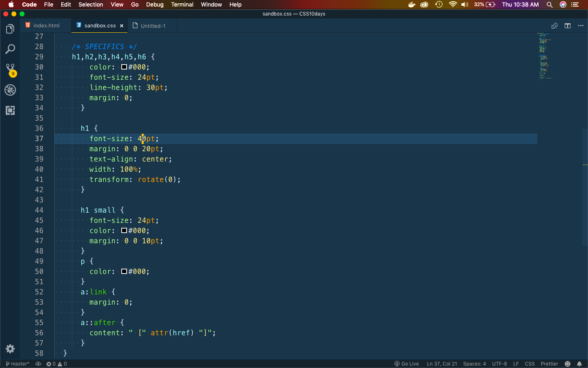Open the Edit menu
The image size is (588, 368).
coord(66,4)
